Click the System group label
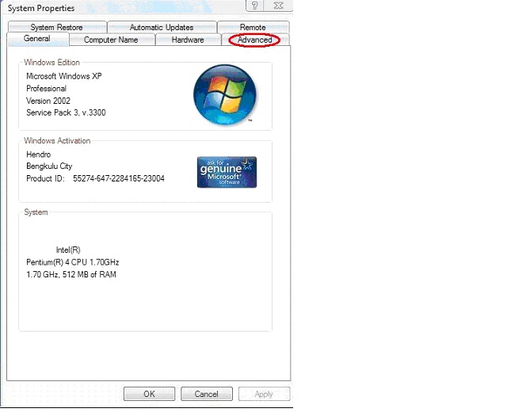This screenshot has height=420, width=507. coord(36,212)
